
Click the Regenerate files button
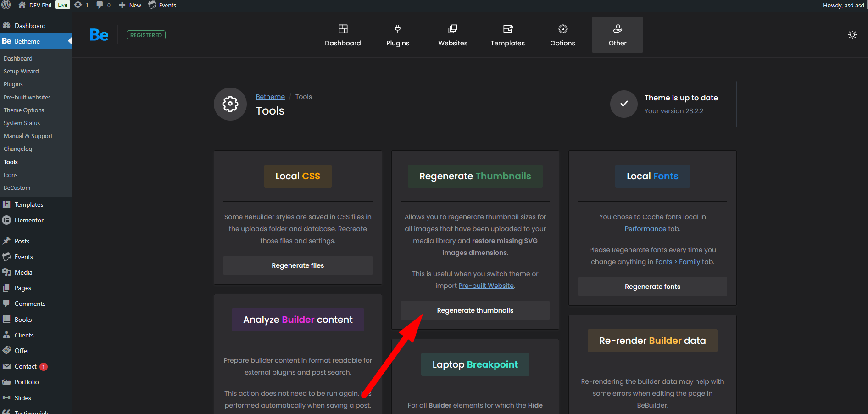[298, 265]
